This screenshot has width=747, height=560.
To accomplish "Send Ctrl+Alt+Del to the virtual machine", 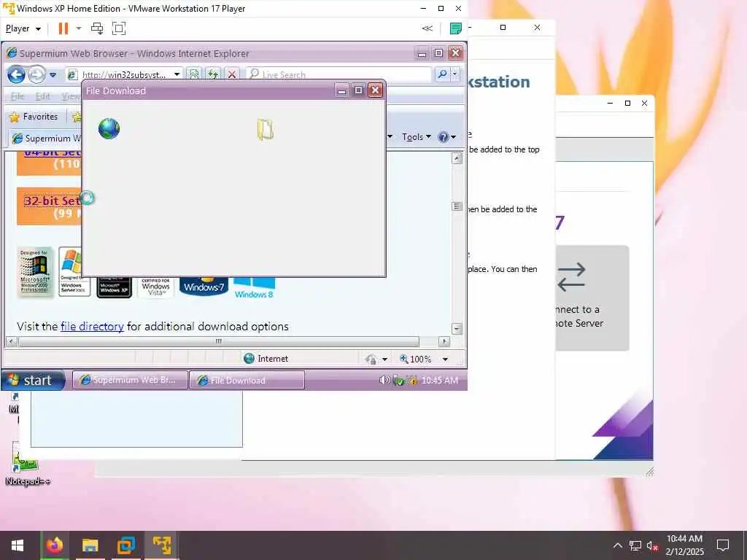I will 97,28.
